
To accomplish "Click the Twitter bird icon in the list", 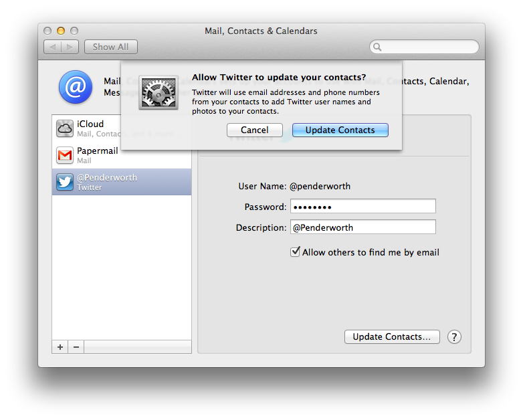I will (65, 182).
